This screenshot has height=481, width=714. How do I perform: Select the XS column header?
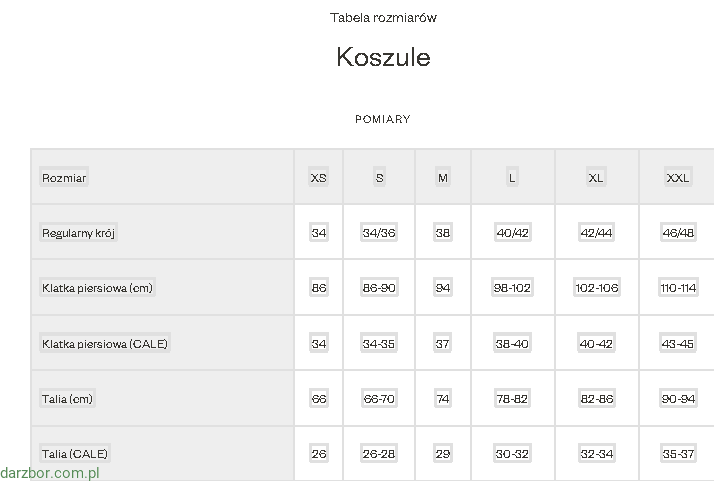(319, 178)
